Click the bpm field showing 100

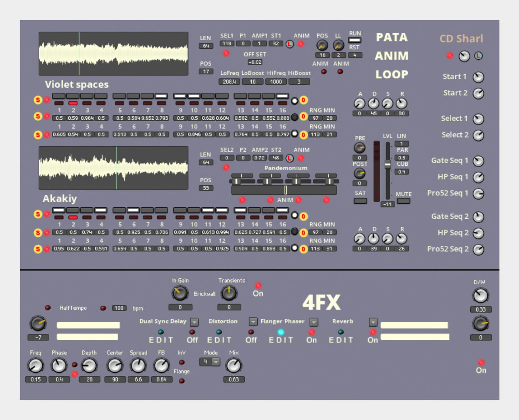click(x=118, y=308)
